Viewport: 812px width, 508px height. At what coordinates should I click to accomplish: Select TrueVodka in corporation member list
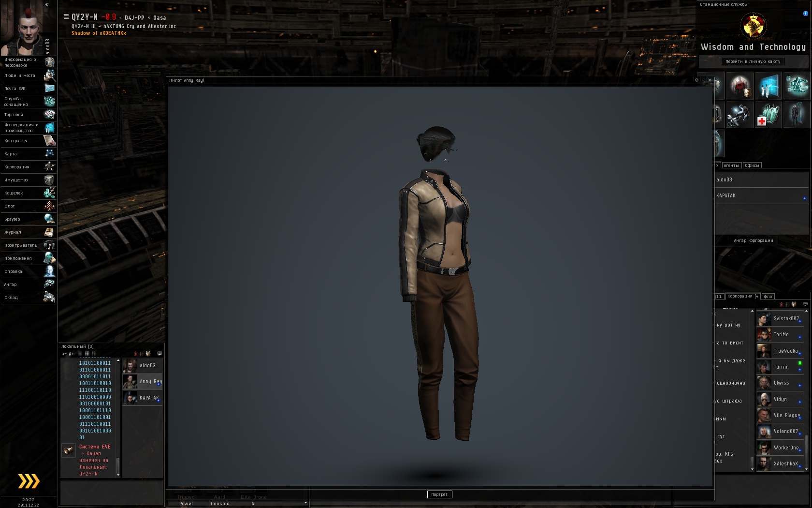coord(780,351)
